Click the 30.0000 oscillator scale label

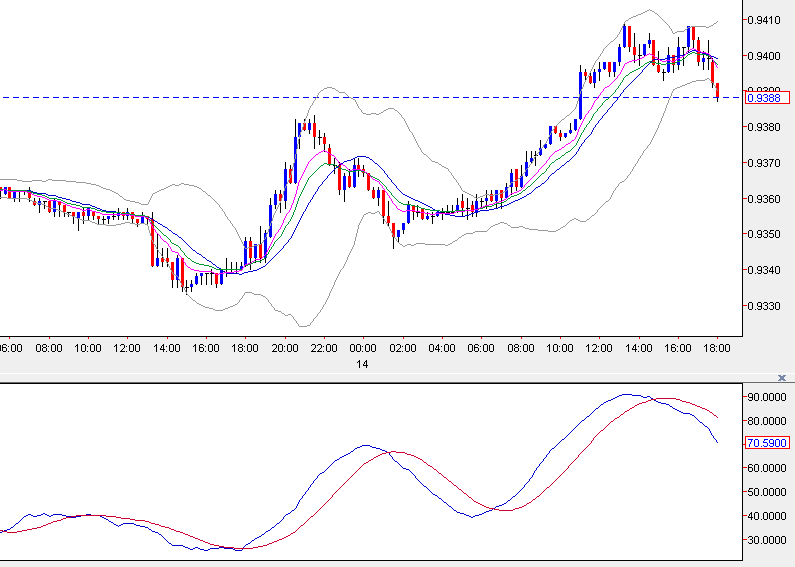coord(767,540)
